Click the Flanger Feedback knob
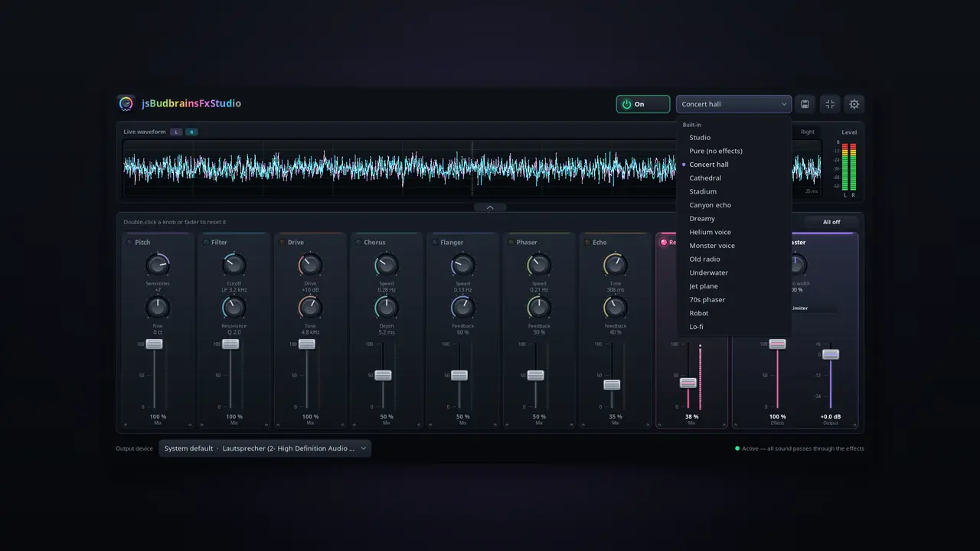Image resolution: width=980 pixels, height=551 pixels. (x=462, y=308)
